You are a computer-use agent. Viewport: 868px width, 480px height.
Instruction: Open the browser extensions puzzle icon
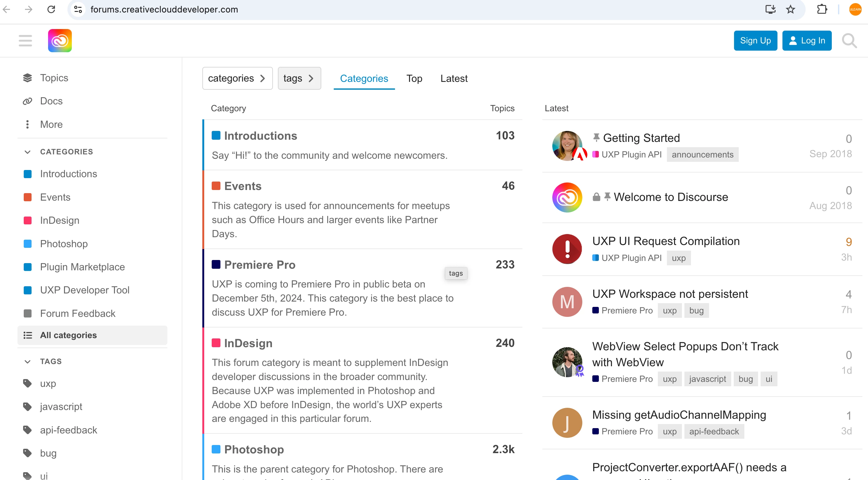coord(822,9)
